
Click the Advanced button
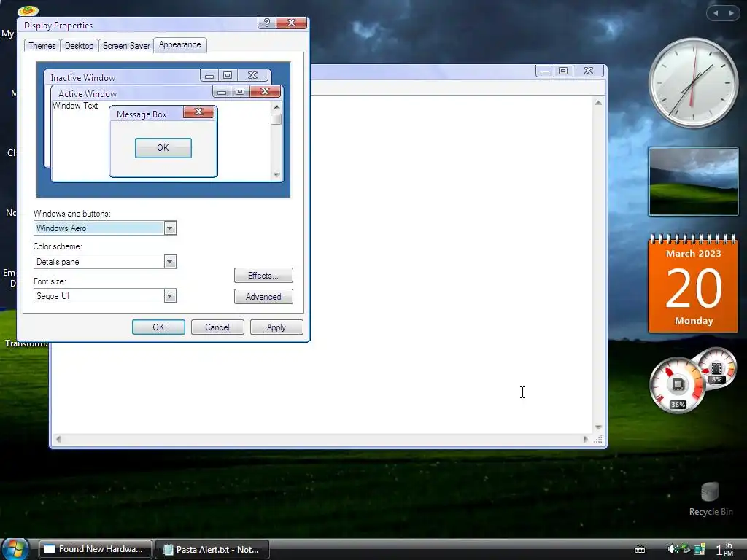tap(263, 297)
